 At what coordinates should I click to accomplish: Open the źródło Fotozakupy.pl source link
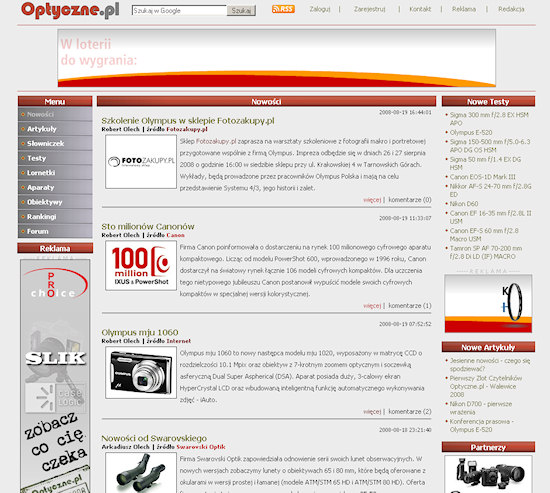[187, 129]
